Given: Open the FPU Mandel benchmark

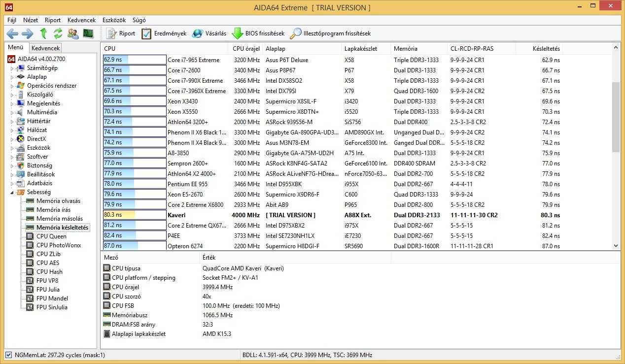Looking at the screenshot, I should click(52, 298).
